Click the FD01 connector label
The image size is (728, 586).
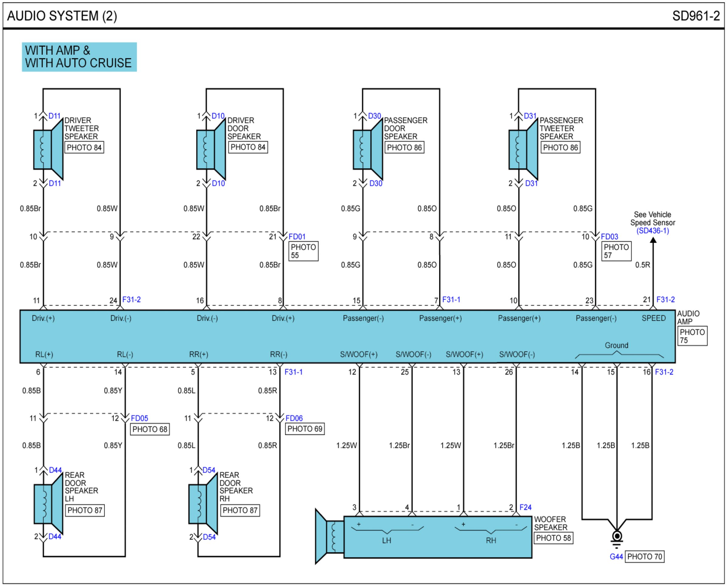pyautogui.click(x=297, y=236)
